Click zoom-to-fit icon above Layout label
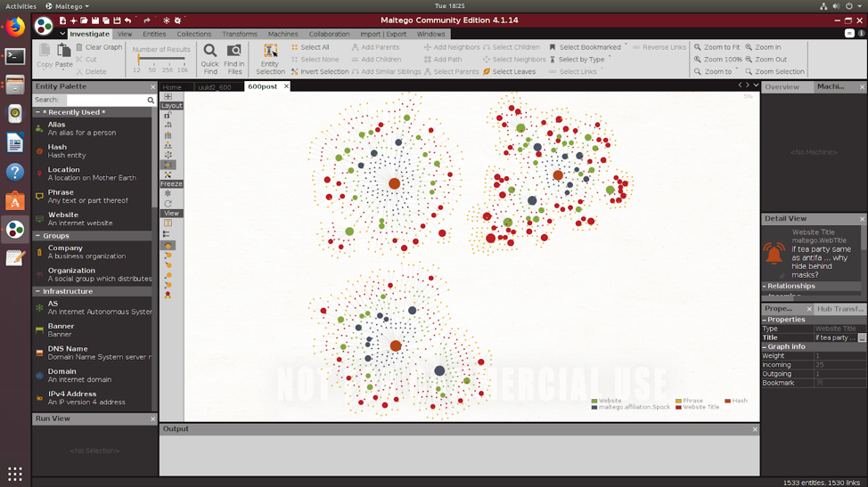Screen dimensions: 868x487 pyautogui.click(x=168, y=96)
